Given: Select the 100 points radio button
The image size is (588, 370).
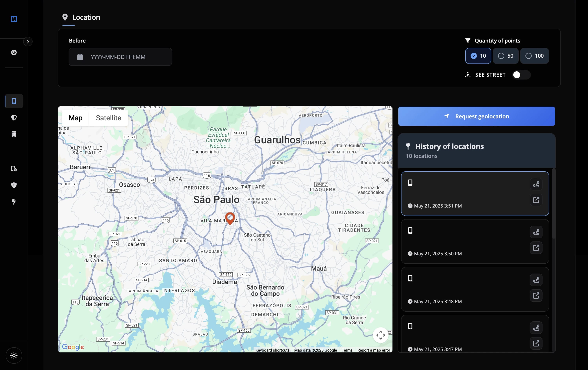Looking at the screenshot, I should (x=534, y=56).
